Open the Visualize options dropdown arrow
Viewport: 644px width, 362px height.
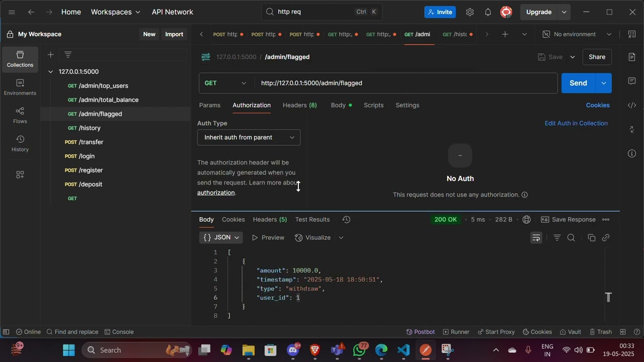pyautogui.click(x=341, y=238)
